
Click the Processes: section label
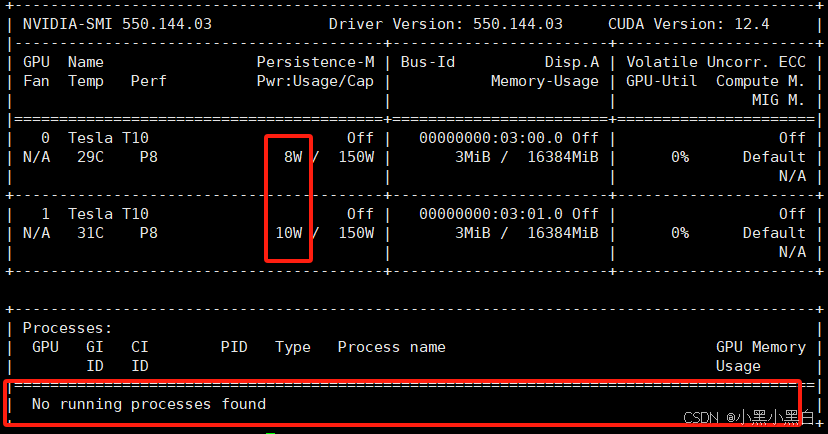click(x=68, y=328)
